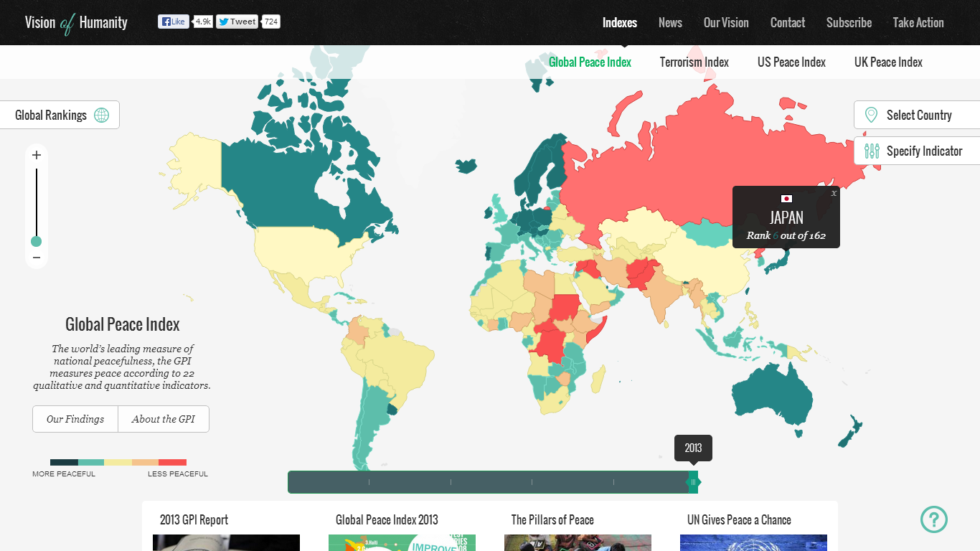Viewport: 980px width, 551px height.
Task: Open The Pillars of Peace article
Action: tap(552, 520)
